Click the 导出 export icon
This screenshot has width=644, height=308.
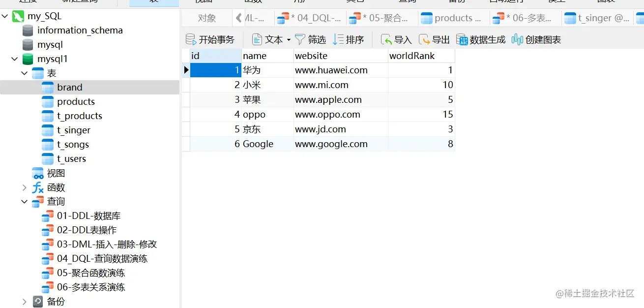click(424, 40)
